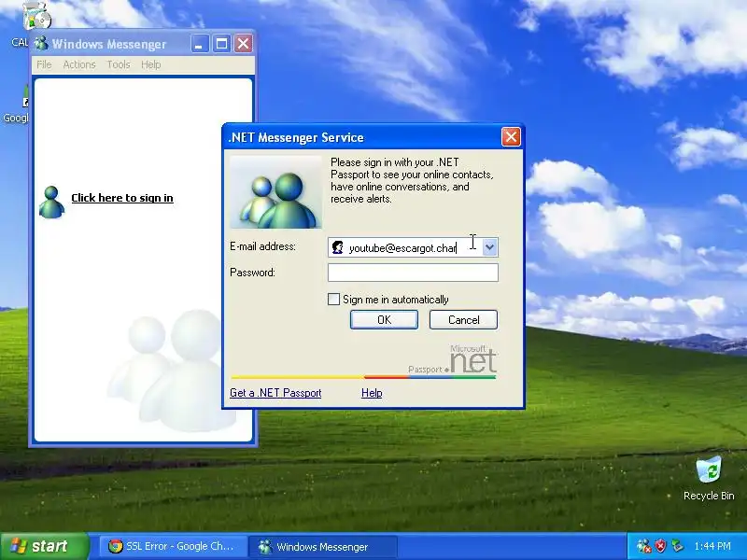Click the 'Click here to sign in' link

click(x=122, y=198)
